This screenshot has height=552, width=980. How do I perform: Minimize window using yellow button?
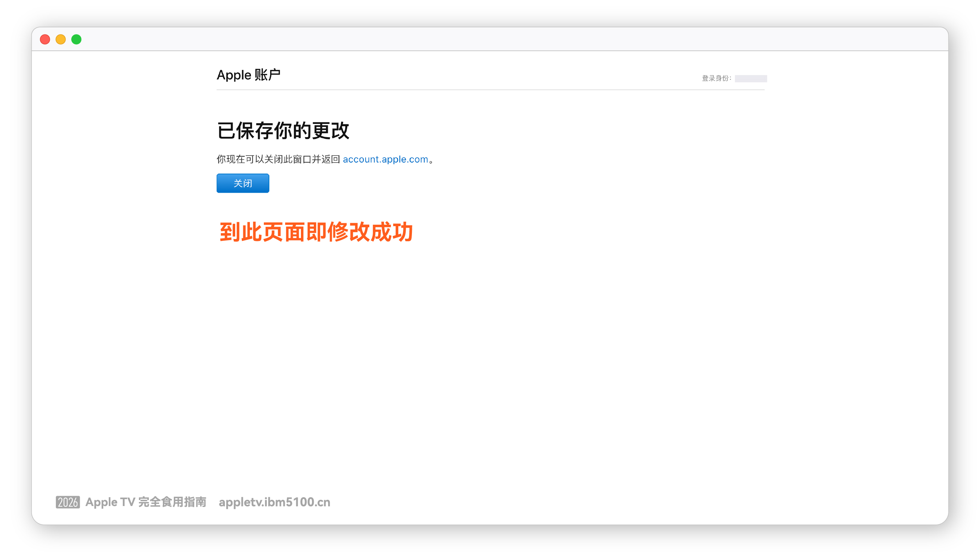(61, 40)
